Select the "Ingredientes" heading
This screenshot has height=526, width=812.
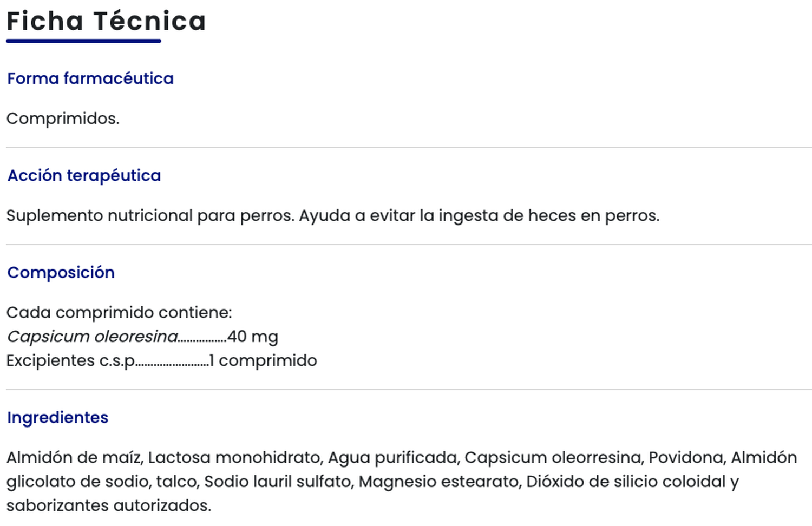pyautogui.click(x=57, y=417)
